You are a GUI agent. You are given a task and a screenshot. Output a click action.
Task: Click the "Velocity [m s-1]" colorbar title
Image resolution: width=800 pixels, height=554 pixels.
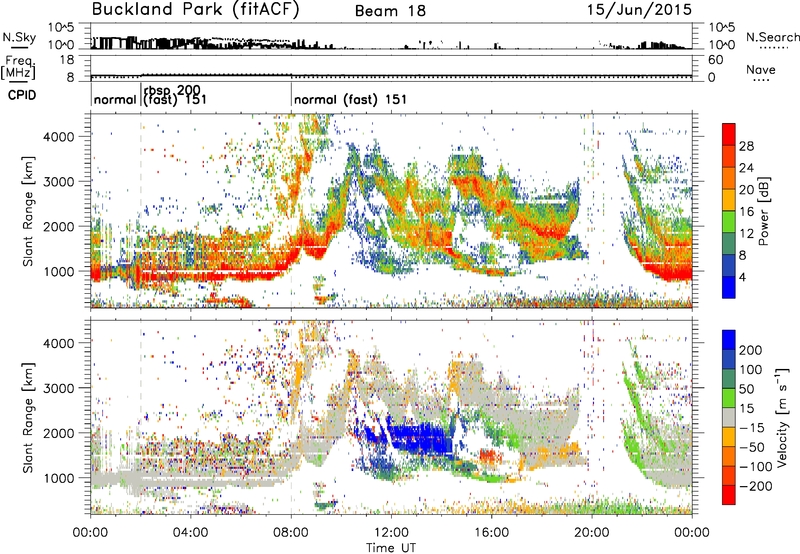click(782, 416)
